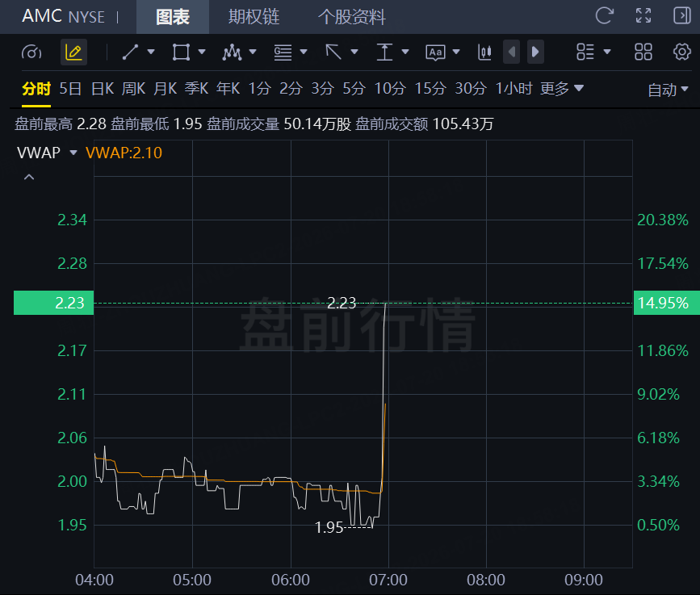
Task: Select the Aa text annotation tool
Action: (x=435, y=52)
